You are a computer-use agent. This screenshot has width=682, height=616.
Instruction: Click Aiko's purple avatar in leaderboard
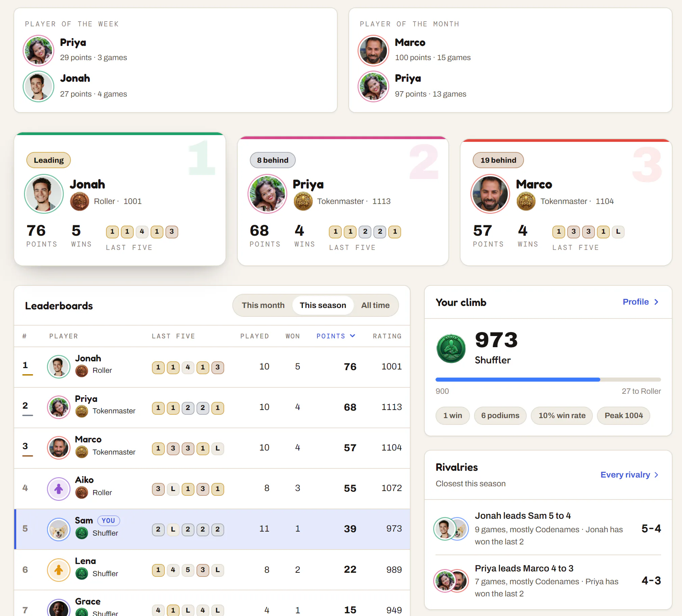coord(58,489)
